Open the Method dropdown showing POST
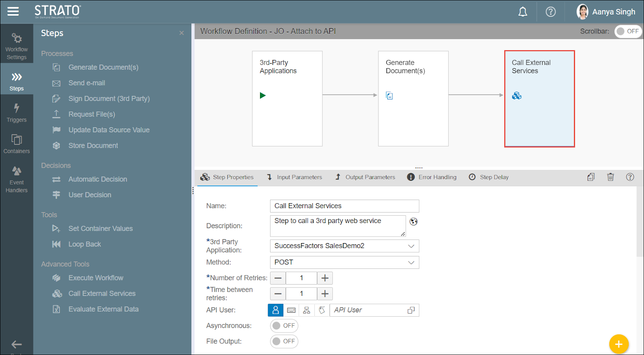Screen dimensions: 644x355 [x=344, y=262]
